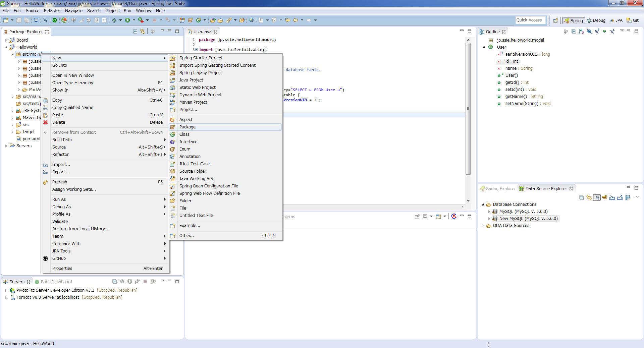This screenshot has height=348, width=644.
Task: Click the web browser globe icon in the toolbar
Action: [251, 20]
